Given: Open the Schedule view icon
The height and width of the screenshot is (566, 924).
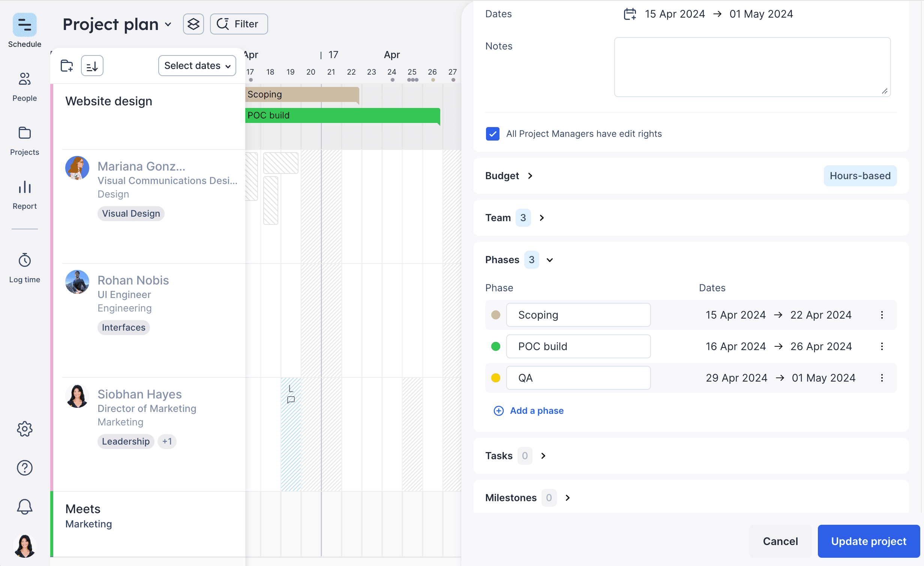Looking at the screenshot, I should click(25, 25).
